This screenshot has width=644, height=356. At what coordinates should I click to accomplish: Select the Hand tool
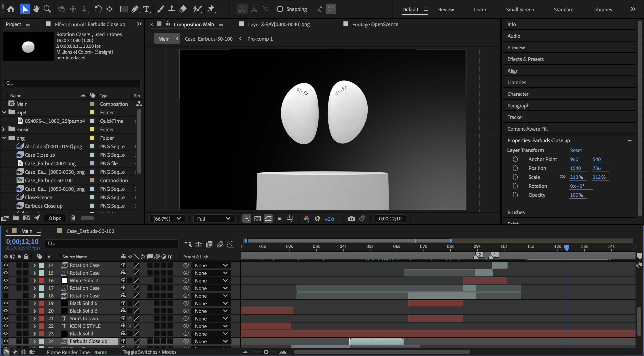pos(36,9)
